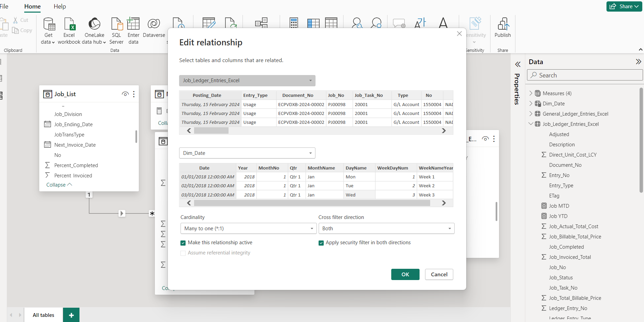Image resolution: width=644 pixels, height=322 pixels.
Task: Toggle visibility eye on right model table
Action: (x=485, y=138)
